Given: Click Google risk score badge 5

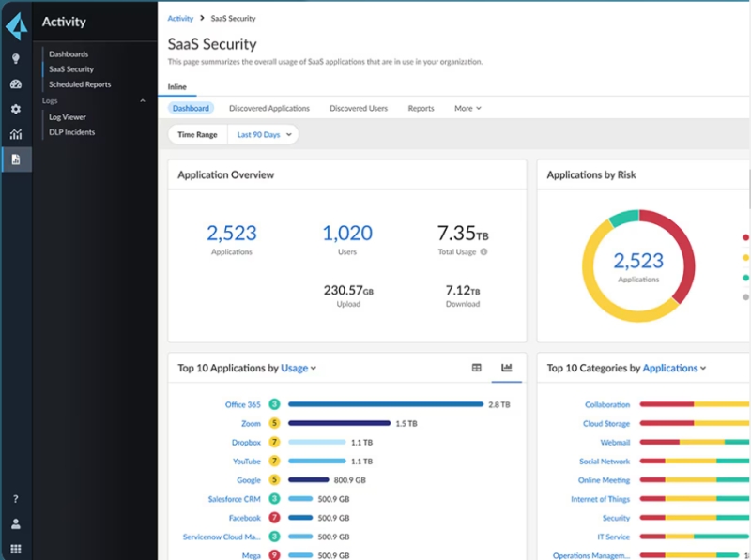Looking at the screenshot, I should pyautogui.click(x=274, y=479).
